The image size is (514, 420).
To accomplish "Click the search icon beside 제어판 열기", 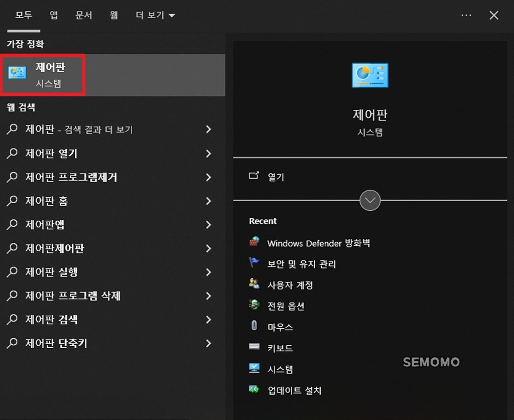I will pyautogui.click(x=12, y=153).
